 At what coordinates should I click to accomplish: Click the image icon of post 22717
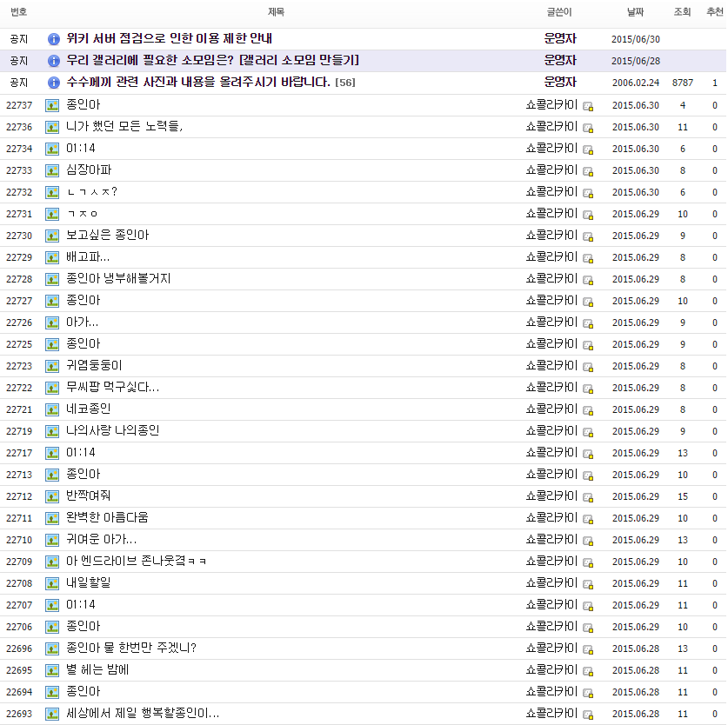(x=52, y=453)
